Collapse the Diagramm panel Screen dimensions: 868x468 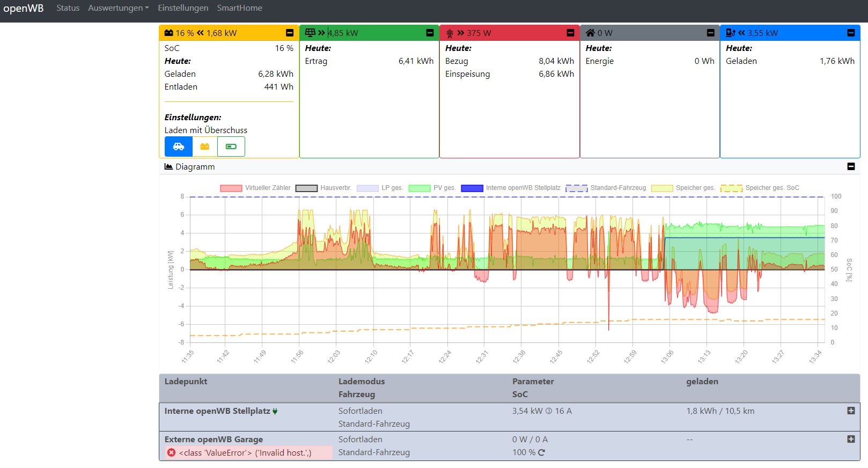tap(851, 166)
